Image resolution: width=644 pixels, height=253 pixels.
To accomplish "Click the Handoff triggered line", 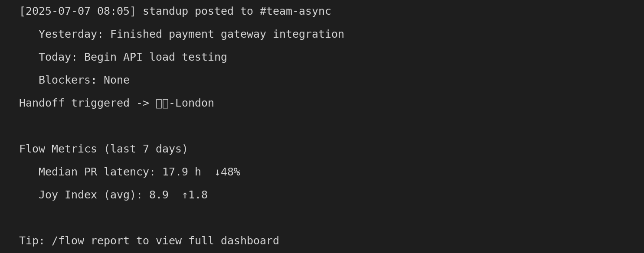I will pyautogui.click(x=117, y=104).
